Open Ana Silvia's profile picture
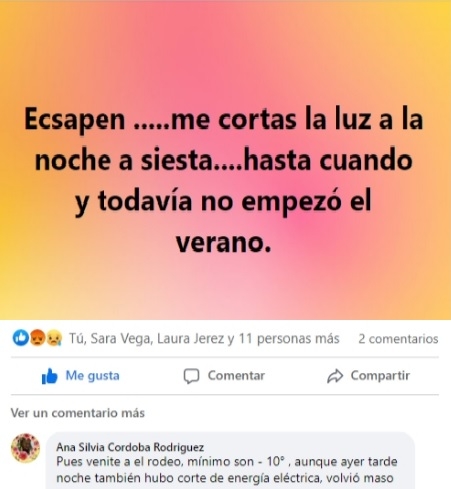Viewport: 451px width, 489px height. pos(25,448)
